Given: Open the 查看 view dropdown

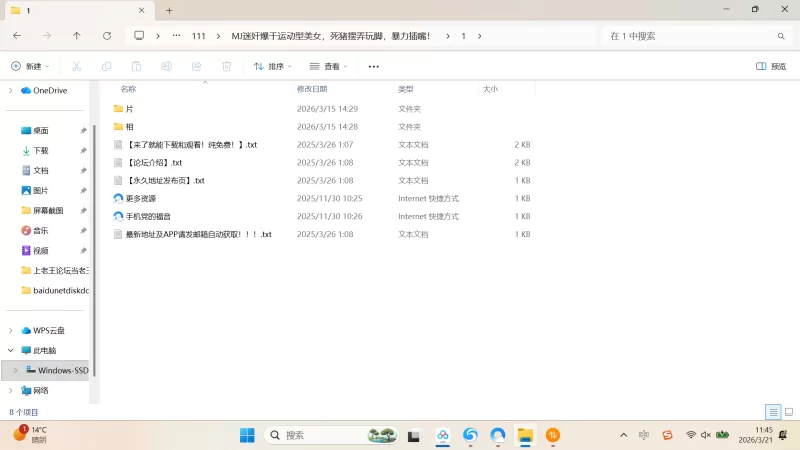Looking at the screenshot, I should click(329, 66).
